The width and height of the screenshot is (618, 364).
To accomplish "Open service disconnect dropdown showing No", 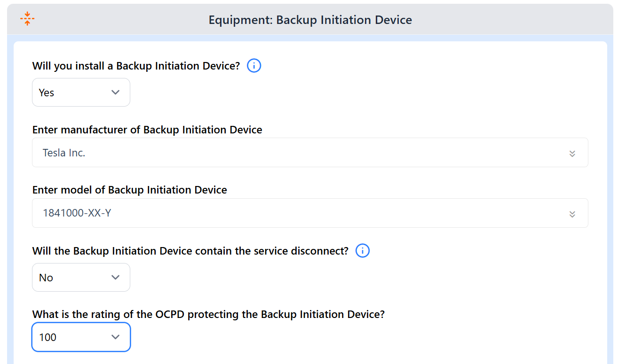I will coord(81,278).
